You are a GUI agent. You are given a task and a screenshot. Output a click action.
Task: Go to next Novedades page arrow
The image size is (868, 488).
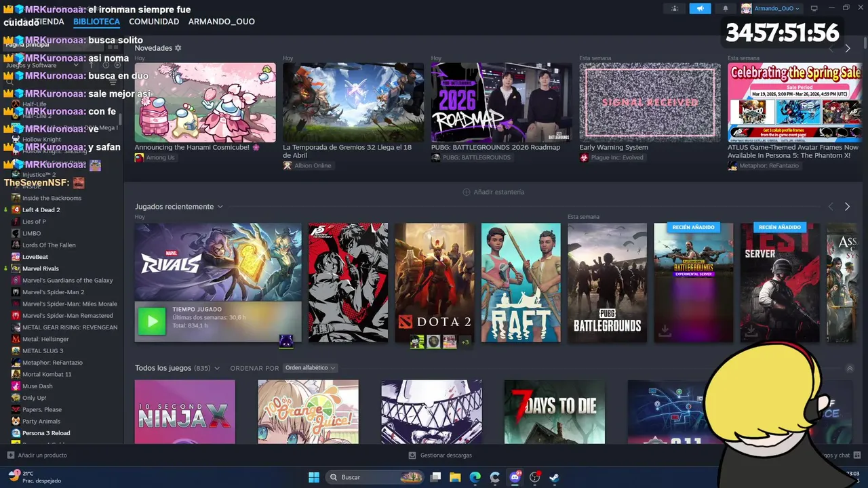(847, 49)
